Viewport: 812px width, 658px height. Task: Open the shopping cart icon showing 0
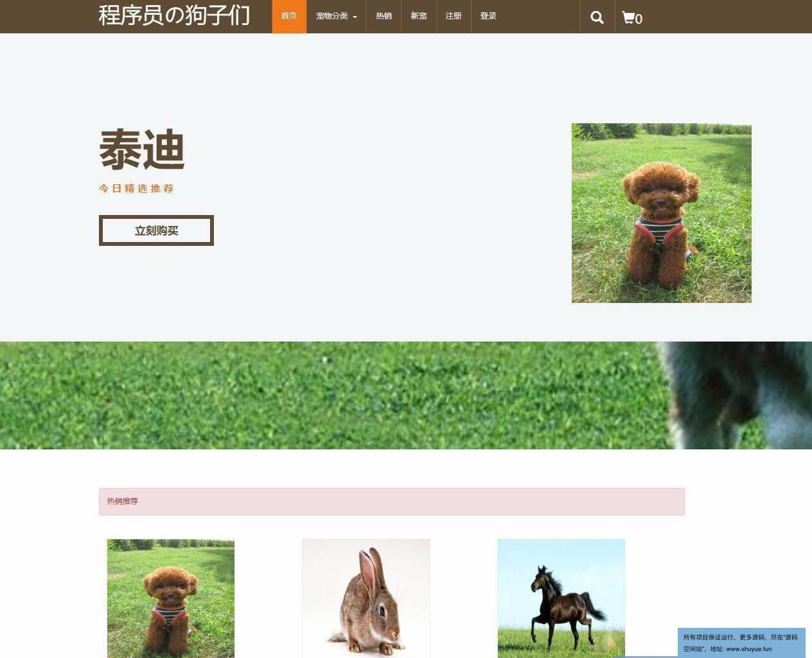click(632, 17)
